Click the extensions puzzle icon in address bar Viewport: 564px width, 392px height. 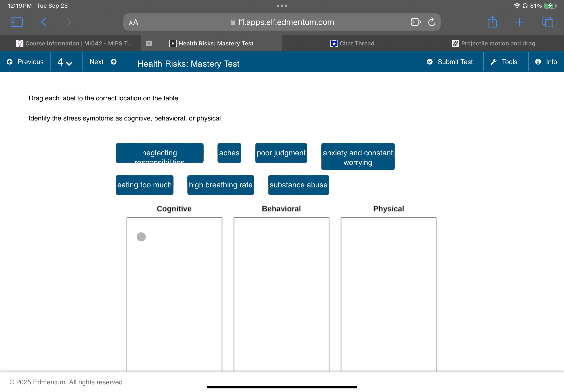pyautogui.click(x=415, y=22)
